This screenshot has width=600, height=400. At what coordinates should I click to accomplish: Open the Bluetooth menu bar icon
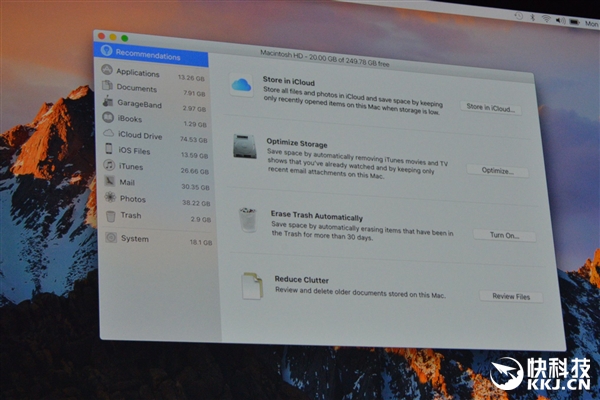(532, 17)
